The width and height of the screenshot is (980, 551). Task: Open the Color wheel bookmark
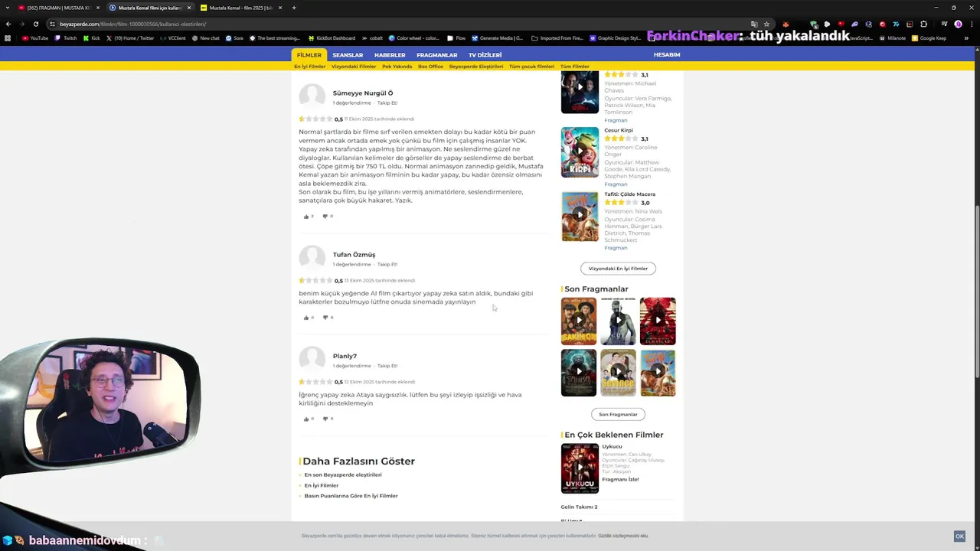413,37
